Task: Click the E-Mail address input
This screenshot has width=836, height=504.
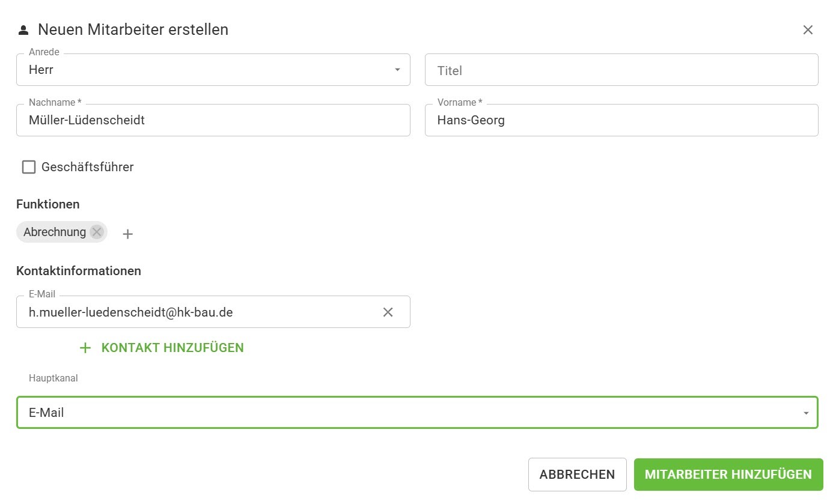Action: tap(198, 312)
